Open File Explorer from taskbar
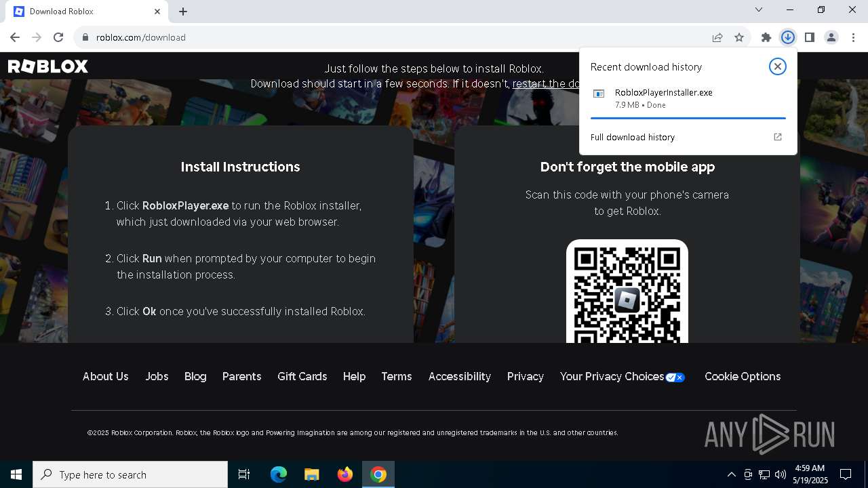868x488 pixels. pyautogui.click(x=312, y=474)
